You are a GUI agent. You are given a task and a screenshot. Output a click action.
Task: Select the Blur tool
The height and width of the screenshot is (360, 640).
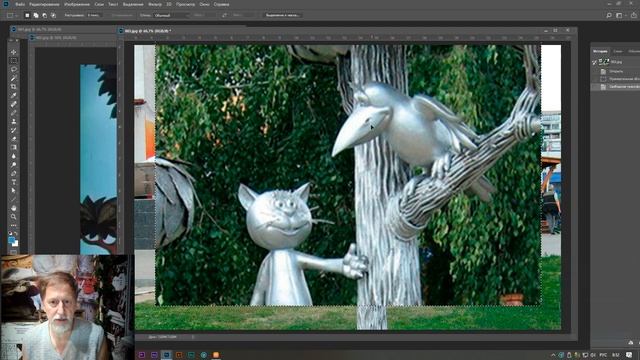(13, 156)
